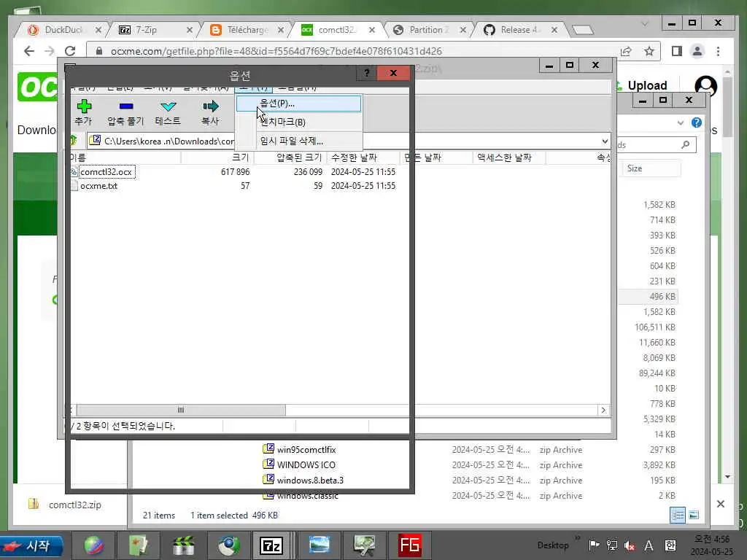Expand the 7-Zip path dropdown arrow
The image size is (747, 560).
click(x=605, y=141)
